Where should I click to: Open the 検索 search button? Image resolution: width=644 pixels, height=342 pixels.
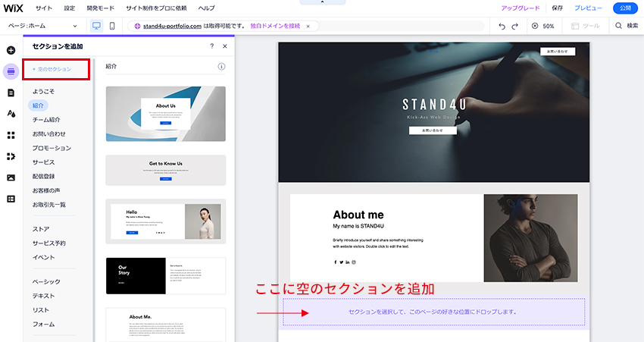coord(627,26)
